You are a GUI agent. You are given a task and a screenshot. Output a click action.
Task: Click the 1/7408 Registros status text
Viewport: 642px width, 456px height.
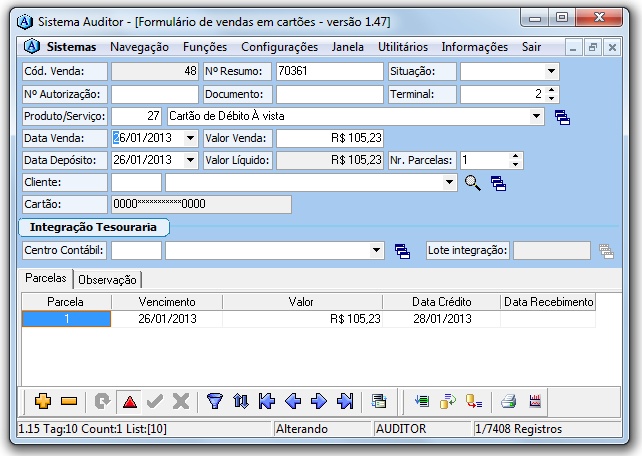click(x=518, y=429)
